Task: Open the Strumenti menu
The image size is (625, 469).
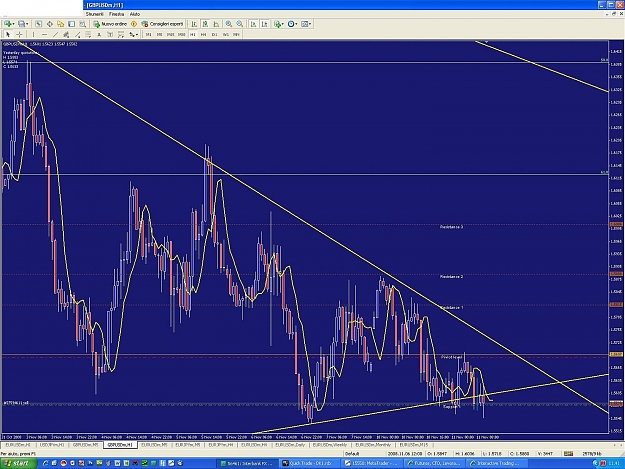Action: [x=94, y=14]
